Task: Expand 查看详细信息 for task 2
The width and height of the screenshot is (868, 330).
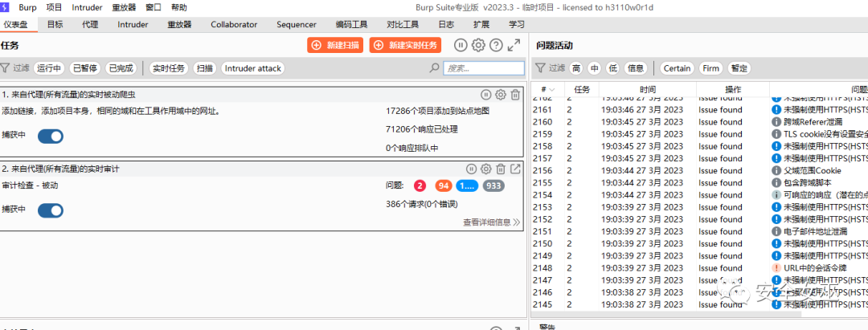Action: click(x=492, y=222)
